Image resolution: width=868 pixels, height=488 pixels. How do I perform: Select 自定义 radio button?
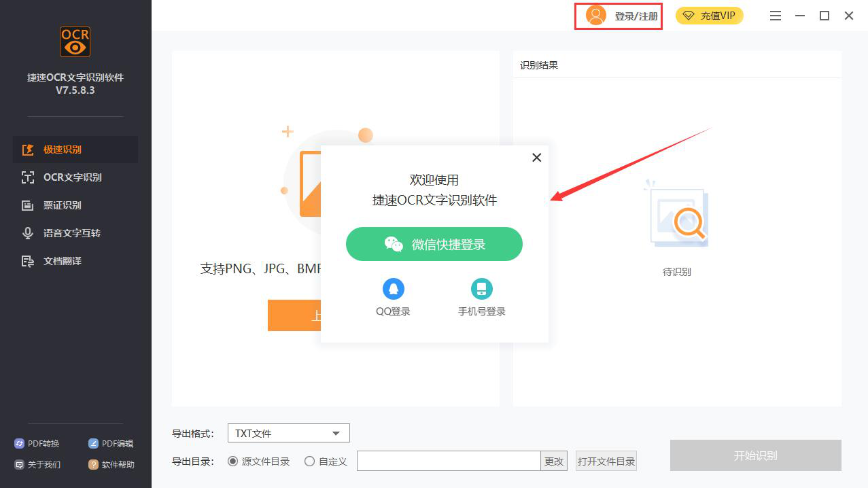pyautogui.click(x=309, y=461)
